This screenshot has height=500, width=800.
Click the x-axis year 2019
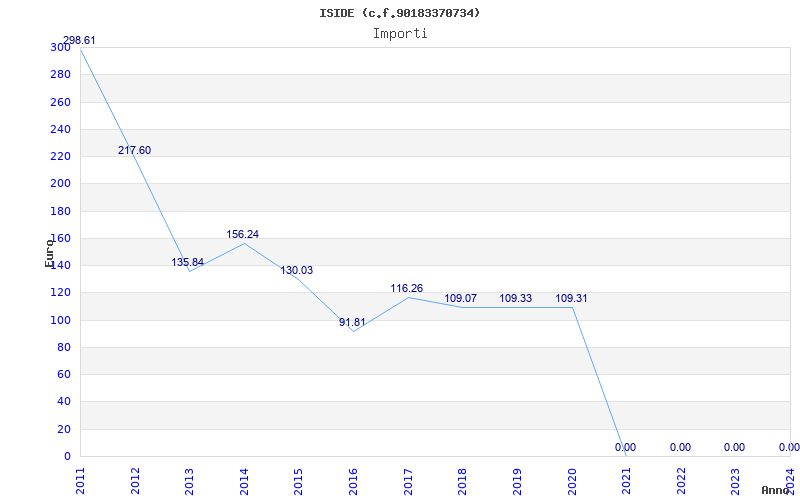(x=517, y=482)
